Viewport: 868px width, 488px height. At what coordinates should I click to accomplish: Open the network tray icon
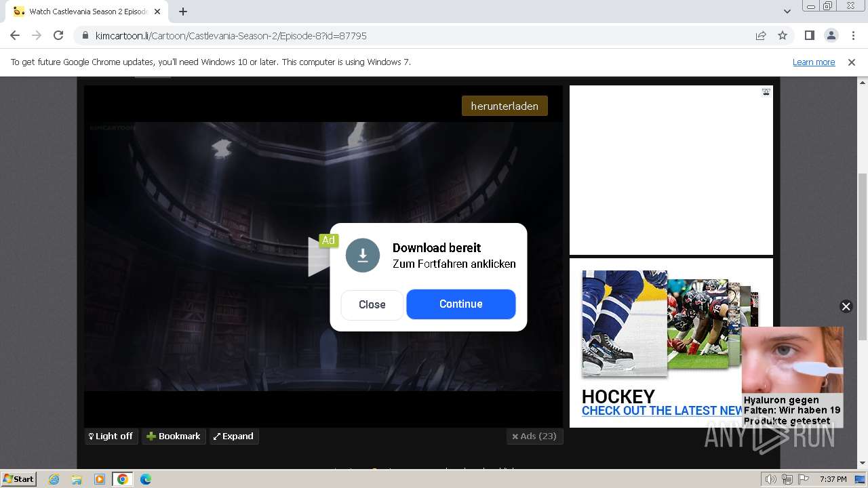(x=787, y=479)
